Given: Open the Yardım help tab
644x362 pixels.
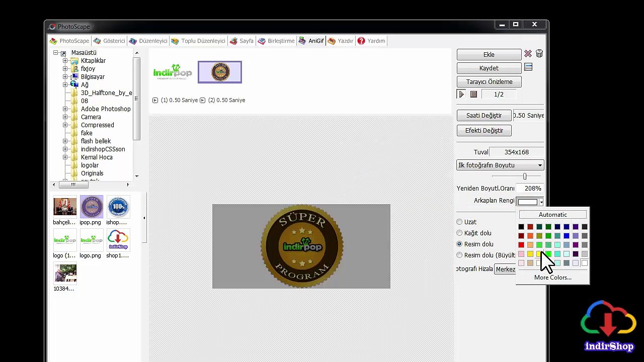Looking at the screenshot, I should (371, 41).
